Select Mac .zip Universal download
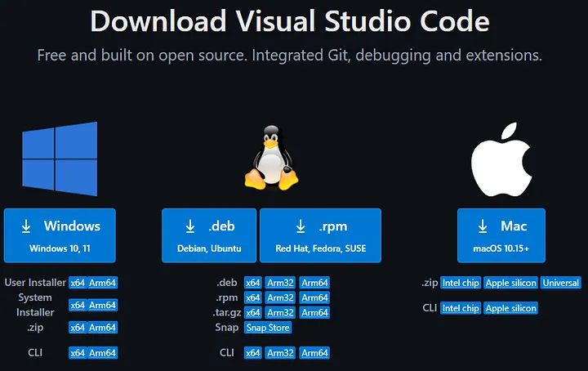Viewport: 588px width, 371px height. pyautogui.click(x=560, y=283)
